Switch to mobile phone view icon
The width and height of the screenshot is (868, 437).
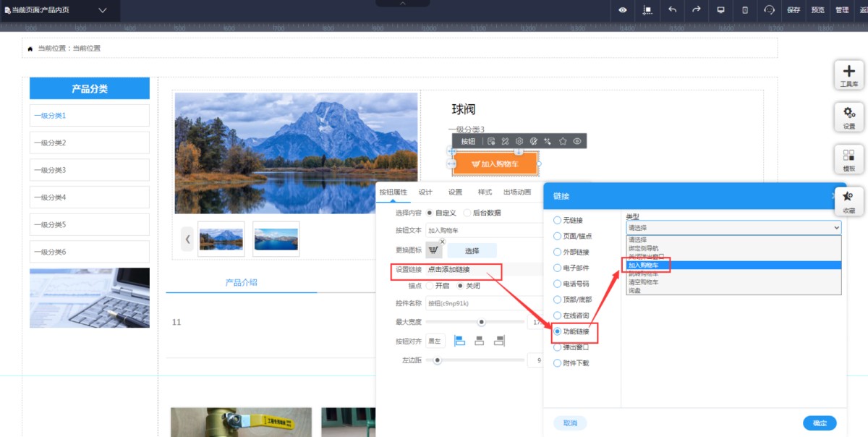[x=745, y=10]
